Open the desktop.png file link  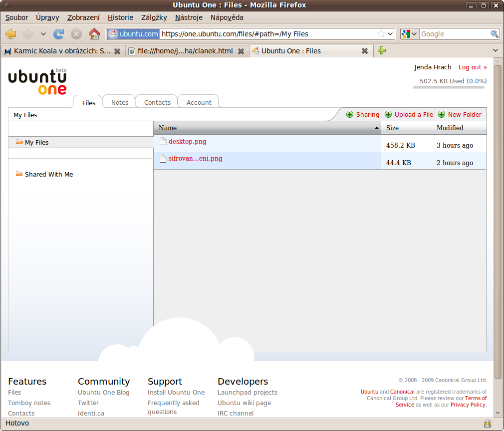click(x=188, y=141)
